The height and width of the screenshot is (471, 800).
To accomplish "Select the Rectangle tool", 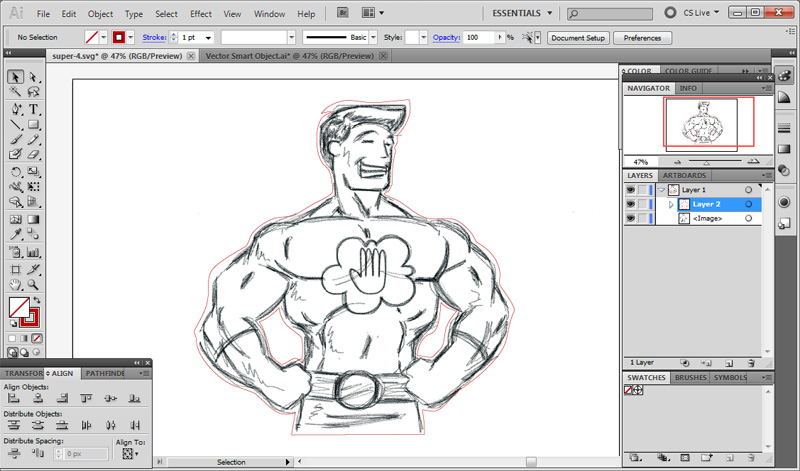I will tap(33, 125).
